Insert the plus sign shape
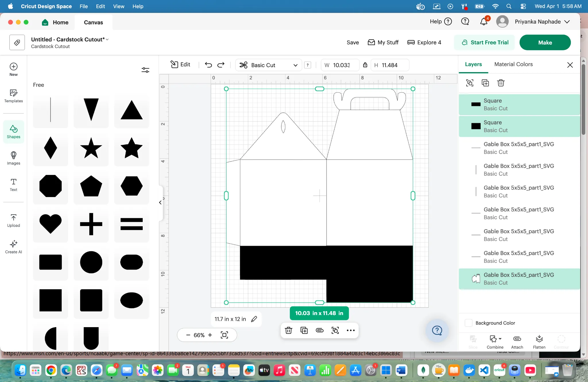Screen dimensions: 588x382 [91, 224]
